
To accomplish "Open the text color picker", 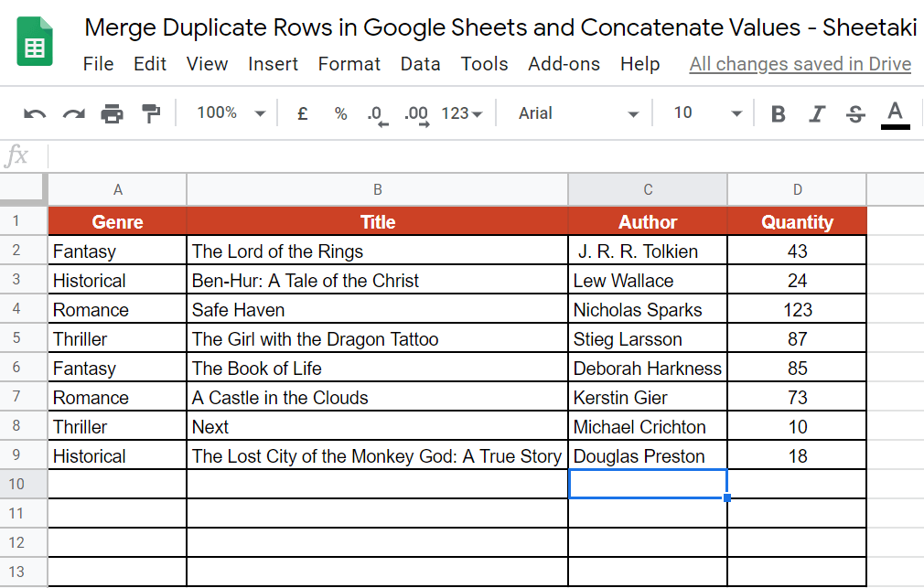I will [x=895, y=114].
